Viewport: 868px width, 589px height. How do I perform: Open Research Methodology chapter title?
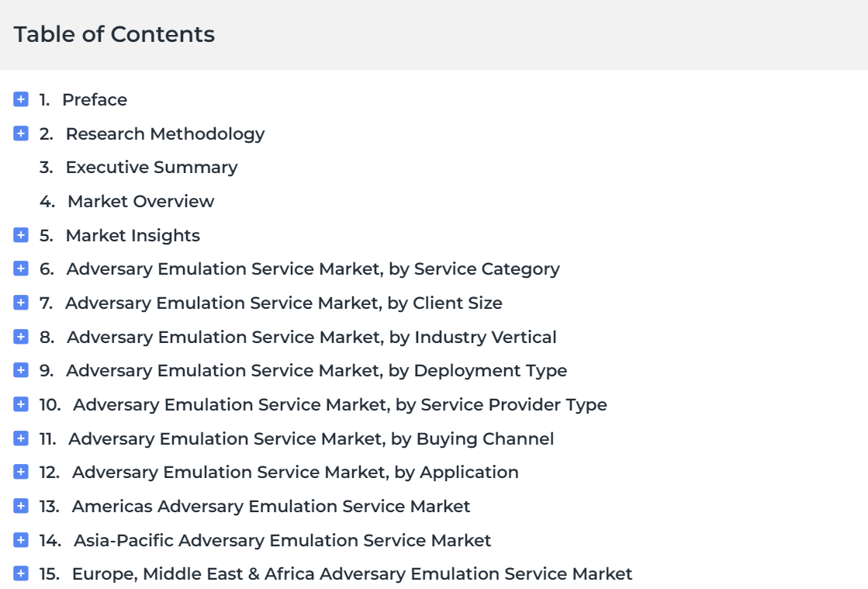tap(164, 133)
